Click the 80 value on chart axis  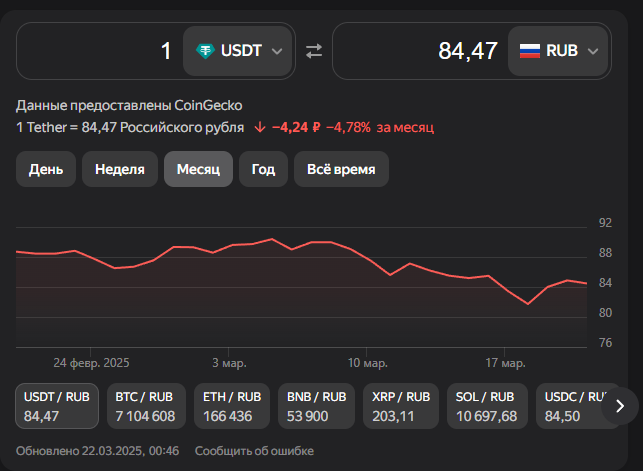point(605,313)
